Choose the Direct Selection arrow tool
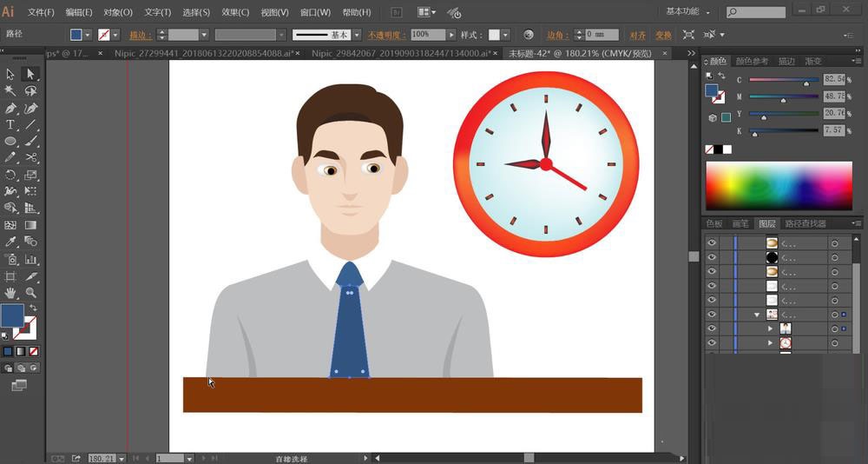The height and width of the screenshot is (464, 868). pos(30,75)
